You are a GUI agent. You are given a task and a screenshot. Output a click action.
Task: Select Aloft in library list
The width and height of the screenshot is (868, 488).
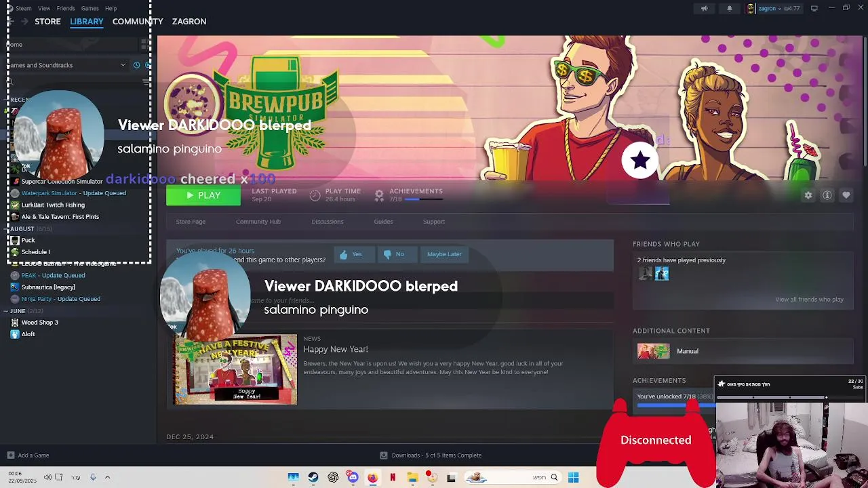click(x=28, y=334)
